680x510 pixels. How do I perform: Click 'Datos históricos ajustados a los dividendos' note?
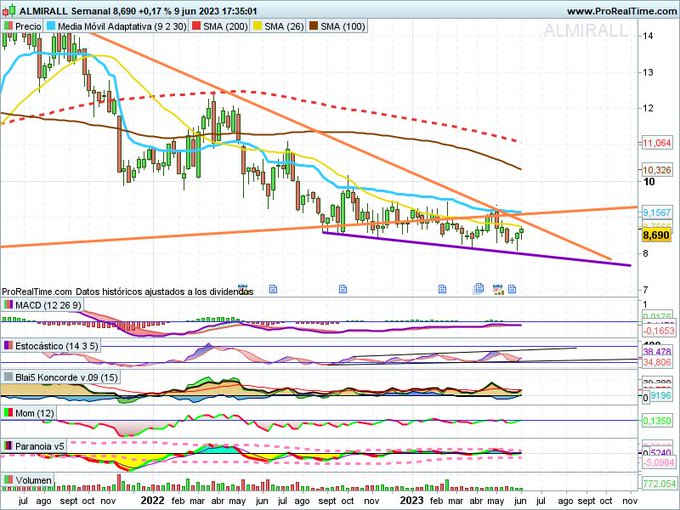[x=164, y=292]
